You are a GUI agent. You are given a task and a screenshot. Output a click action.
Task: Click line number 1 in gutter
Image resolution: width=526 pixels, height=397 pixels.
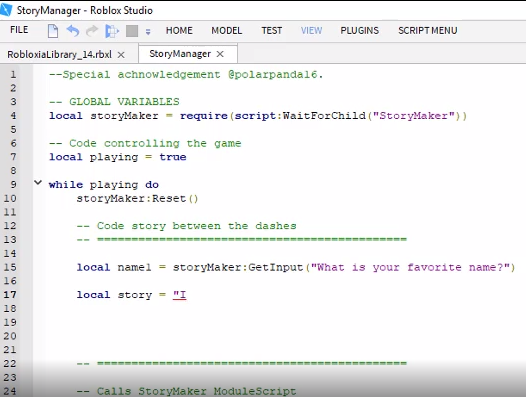pos(13,74)
